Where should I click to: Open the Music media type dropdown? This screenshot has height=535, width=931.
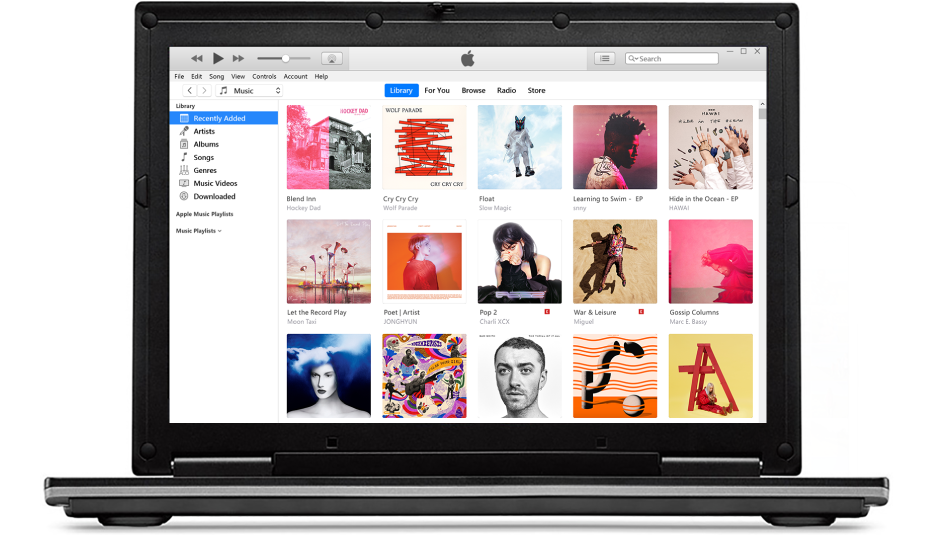tap(249, 90)
